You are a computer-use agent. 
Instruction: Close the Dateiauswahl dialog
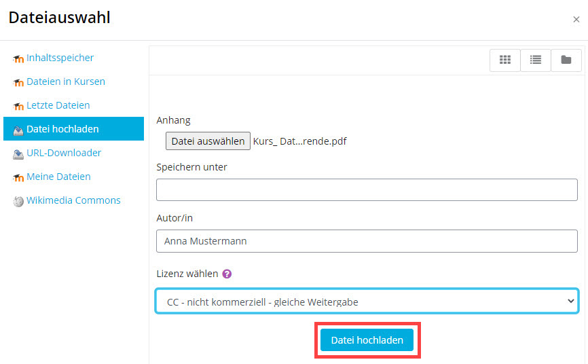point(576,20)
